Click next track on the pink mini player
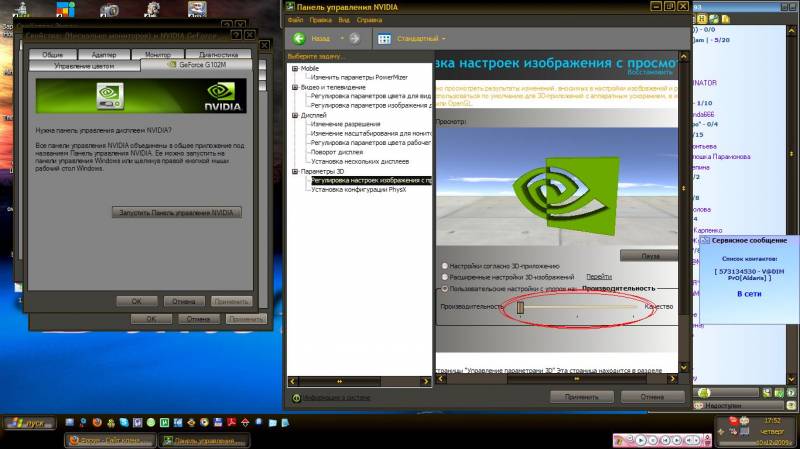The height and width of the screenshot is (449, 800). click(x=677, y=440)
